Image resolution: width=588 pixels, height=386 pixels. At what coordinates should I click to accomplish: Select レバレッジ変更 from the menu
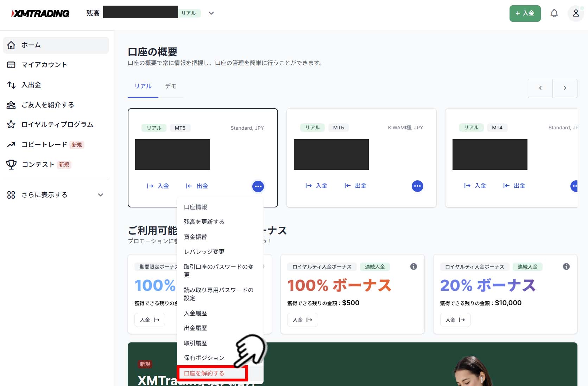pos(220,252)
